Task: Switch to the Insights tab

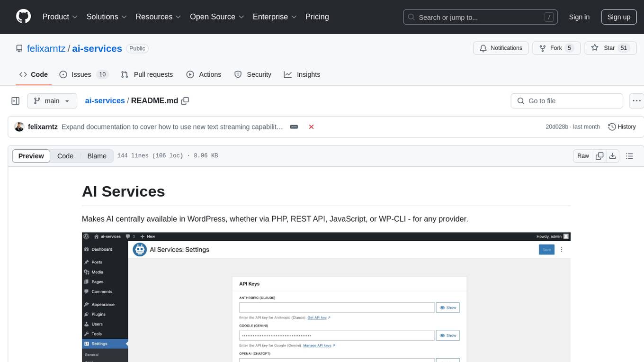Action: coord(302,74)
